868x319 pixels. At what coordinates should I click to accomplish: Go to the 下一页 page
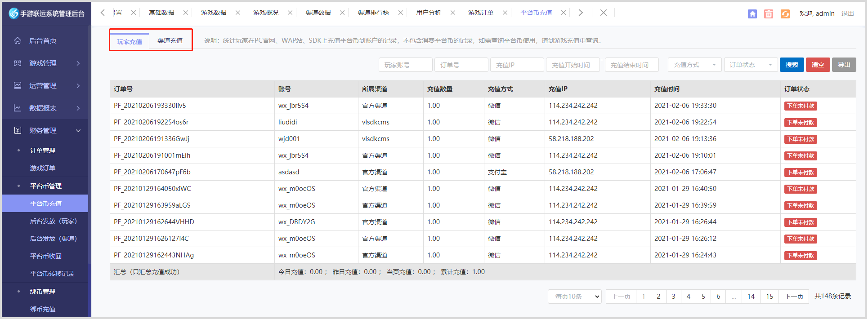coord(794,297)
